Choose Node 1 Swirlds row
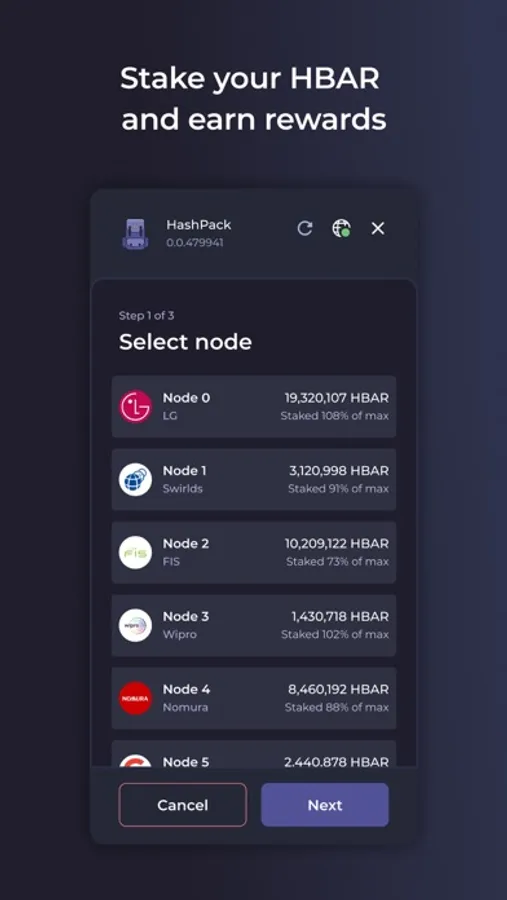This screenshot has height=900, width=507. (x=254, y=479)
